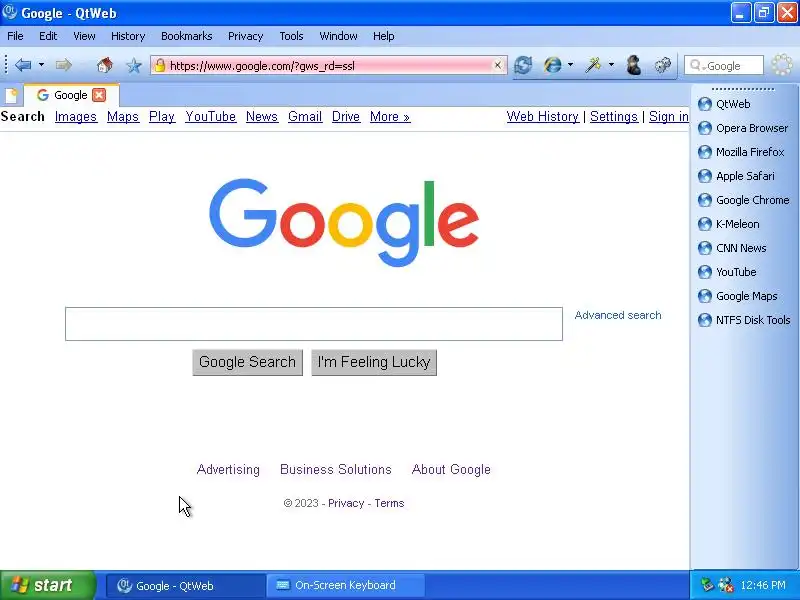Viewport: 800px width, 600px height.
Task: Open the View menu
Action: pos(84,36)
